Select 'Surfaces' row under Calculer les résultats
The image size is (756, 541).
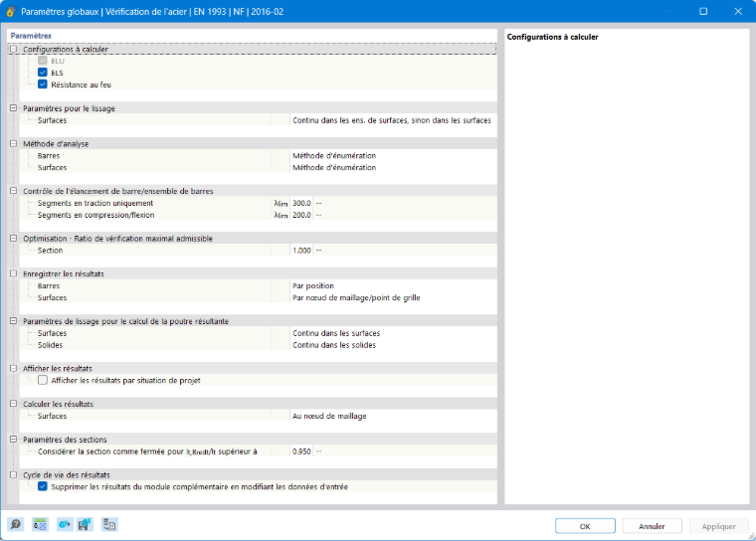pyautogui.click(x=258, y=416)
